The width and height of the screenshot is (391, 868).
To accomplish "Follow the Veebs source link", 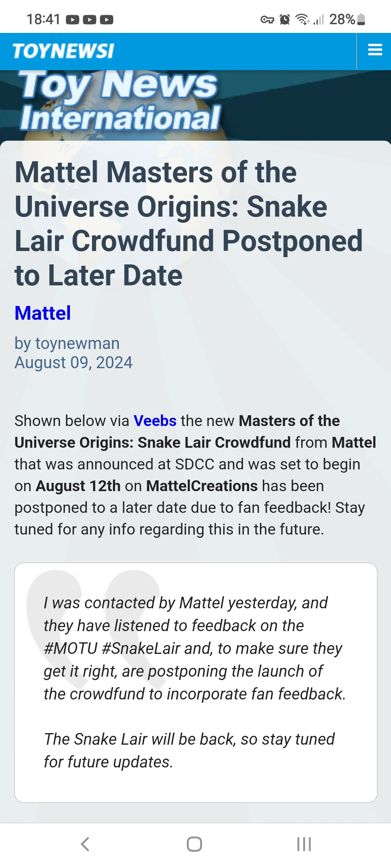I will click(155, 421).
